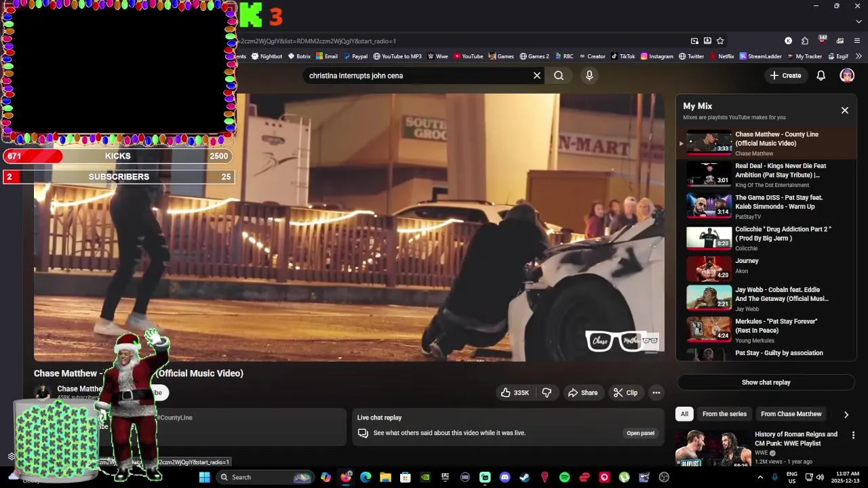This screenshot has height=488, width=868.
Task: Open File Explorer from the taskbar
Action: point(385,477)
